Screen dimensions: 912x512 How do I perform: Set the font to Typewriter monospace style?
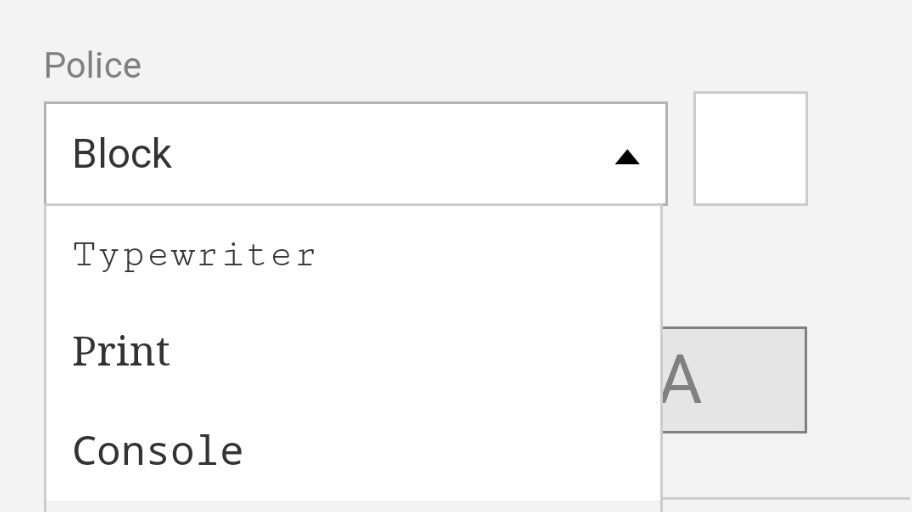pyautogui.click(x=195, y=255)
